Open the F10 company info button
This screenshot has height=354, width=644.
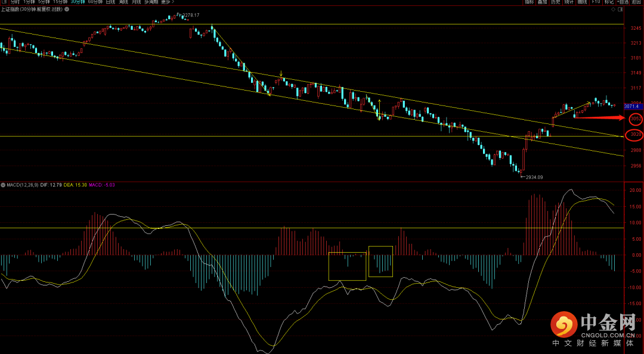point(596,2)
